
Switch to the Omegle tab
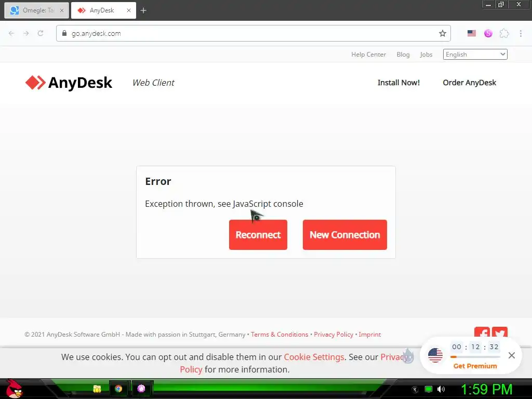(37, 10)
